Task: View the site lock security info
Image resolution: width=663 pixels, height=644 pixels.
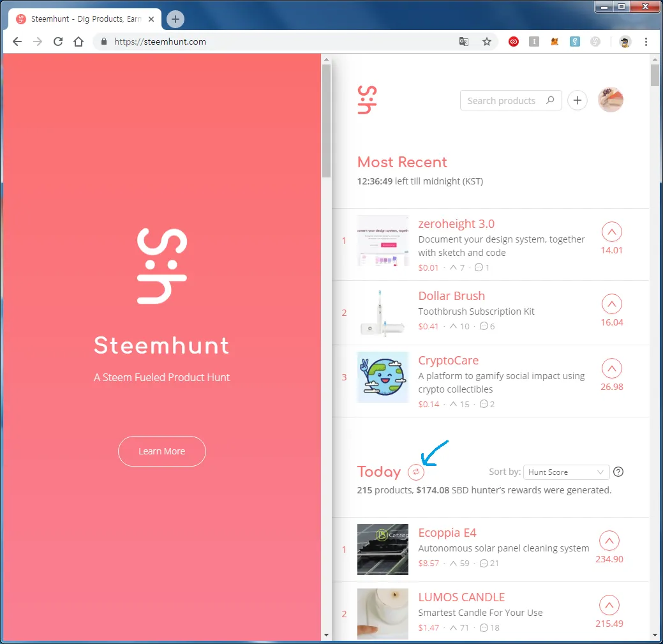Action: tap(104, 41)
